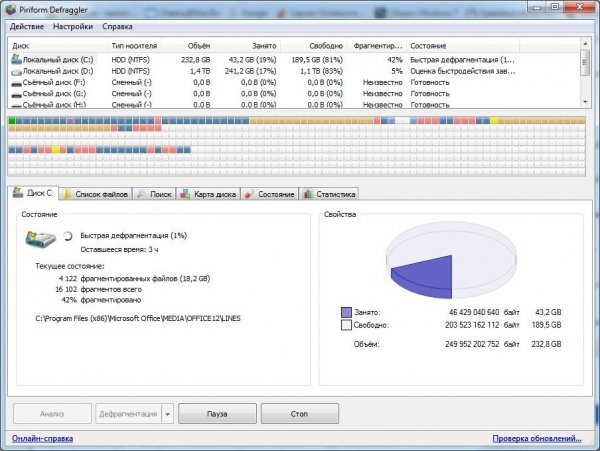
Task: Click the Свободно white color swatch
Action: coord(346,325)
